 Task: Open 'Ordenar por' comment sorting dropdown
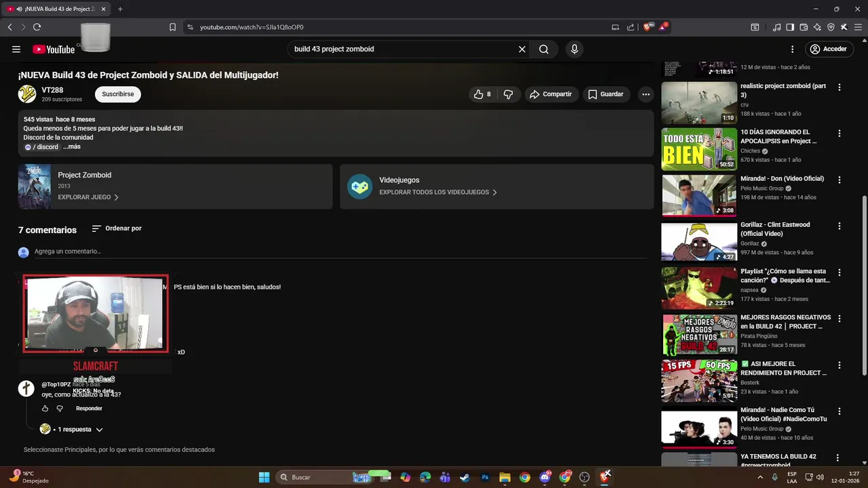pyautogui.click(x=117, y=228)
